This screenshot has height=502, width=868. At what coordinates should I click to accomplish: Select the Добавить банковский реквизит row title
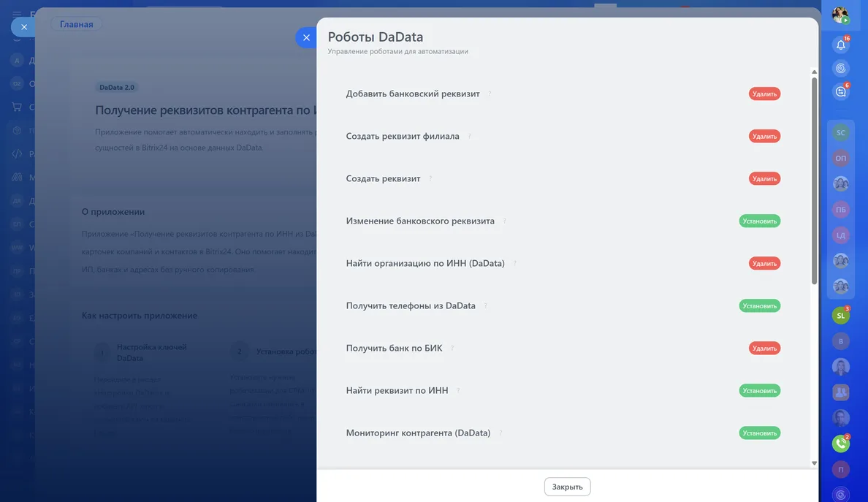[x=413, y=94]
